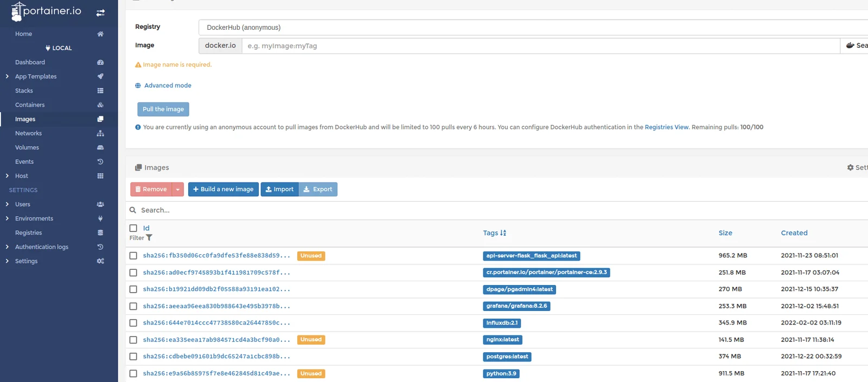
Task: Toggle sidebar collapse arrows icon
Action: pyautogui.click(x=100, y=12)
